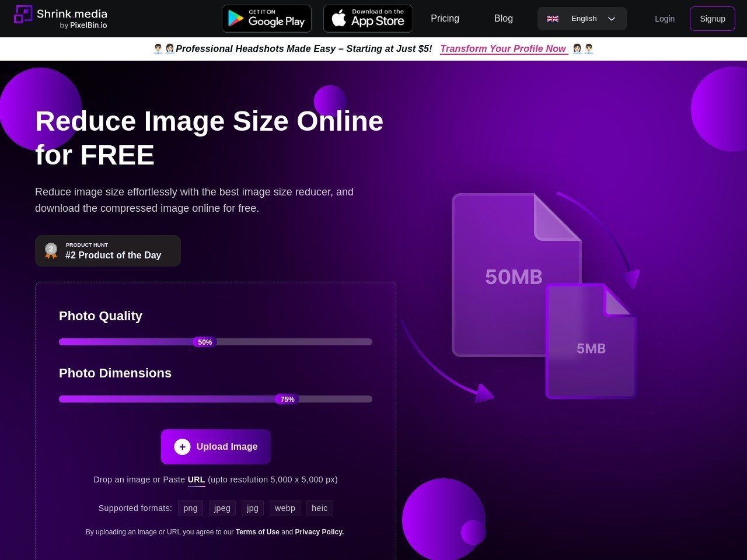
Task: Click the Shrink media logo icon
Action: click(x=23, y=15)
